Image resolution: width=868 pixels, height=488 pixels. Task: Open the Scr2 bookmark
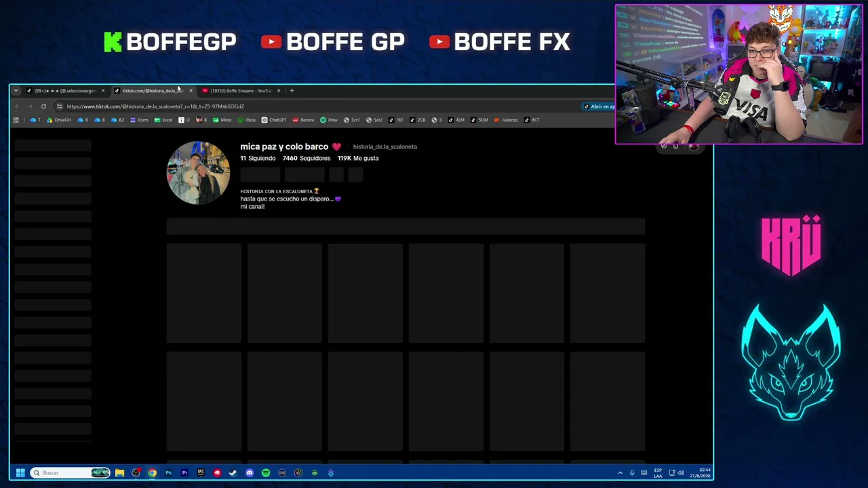pyautogui.click(x=374, y=120)
